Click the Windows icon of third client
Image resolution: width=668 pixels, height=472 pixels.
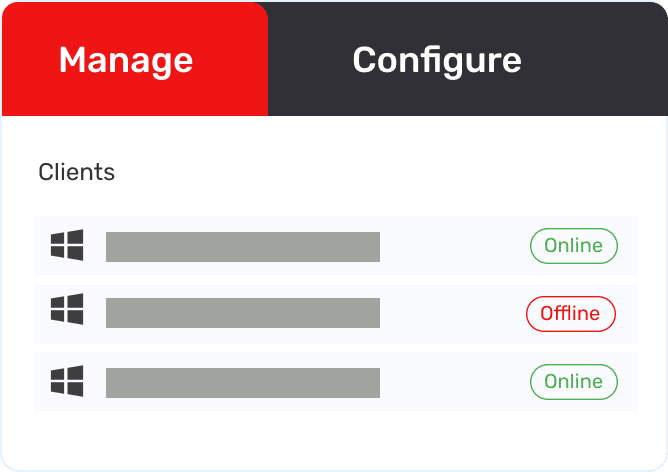click(x=67, y=381)
